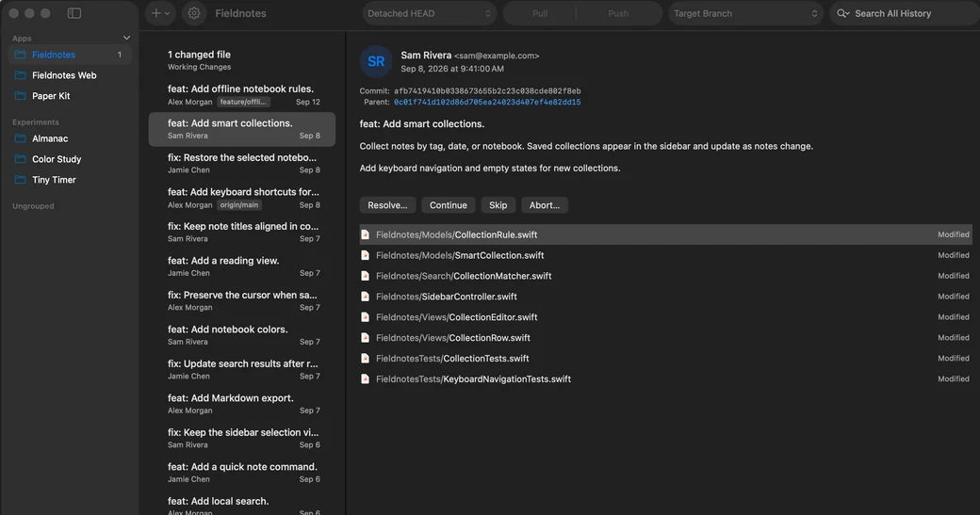Click the origin/main branch tag
980x515 pixels.
[239, 204]
